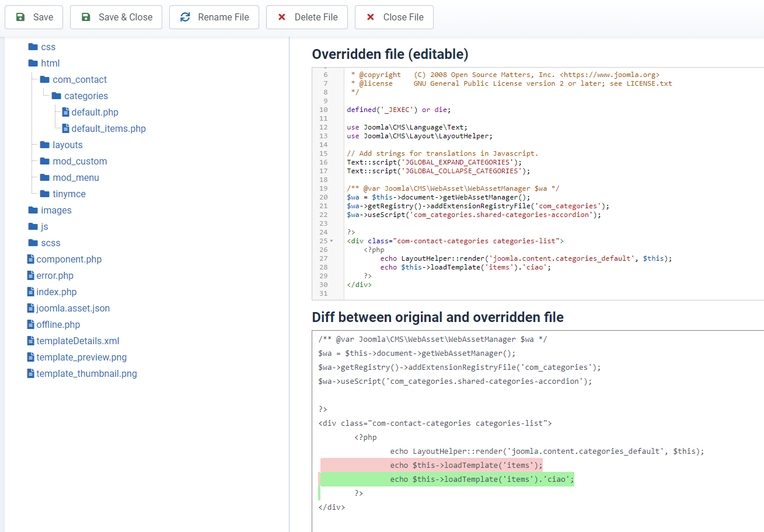The image size is (764, 532).
Task: Click the folder icon beside css
Action: click(x=33, y=47)
